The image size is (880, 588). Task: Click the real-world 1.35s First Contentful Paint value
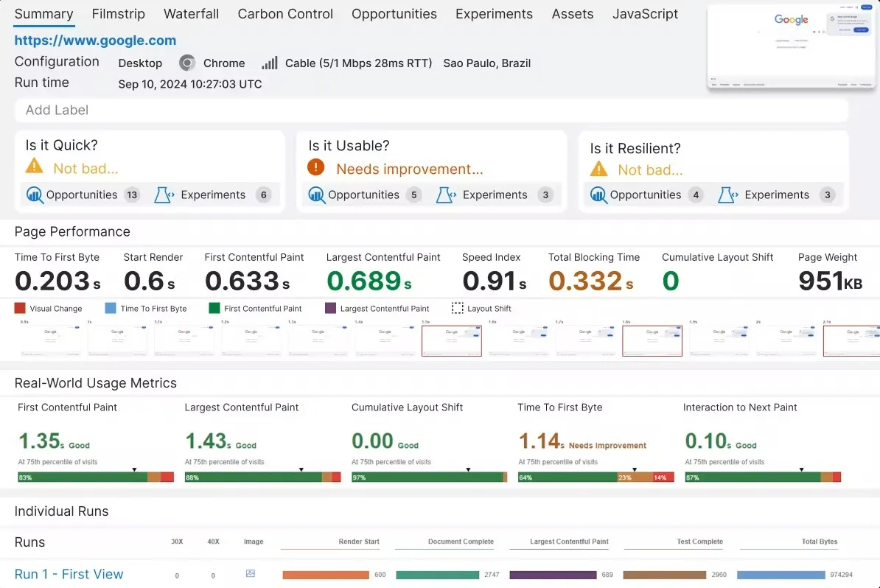click(x=41, y=441)
